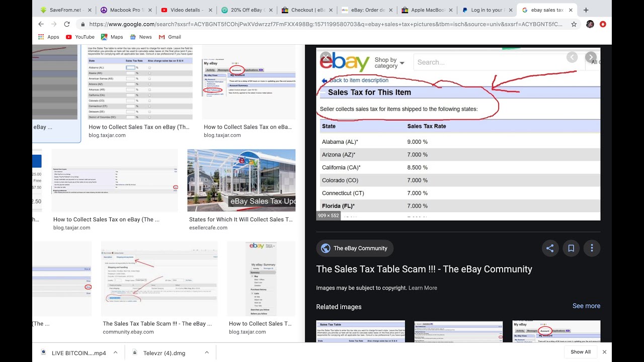644x362 pixels.
Task: Select the state tax rate table thumbnail
Action: [x=140, y=82]
